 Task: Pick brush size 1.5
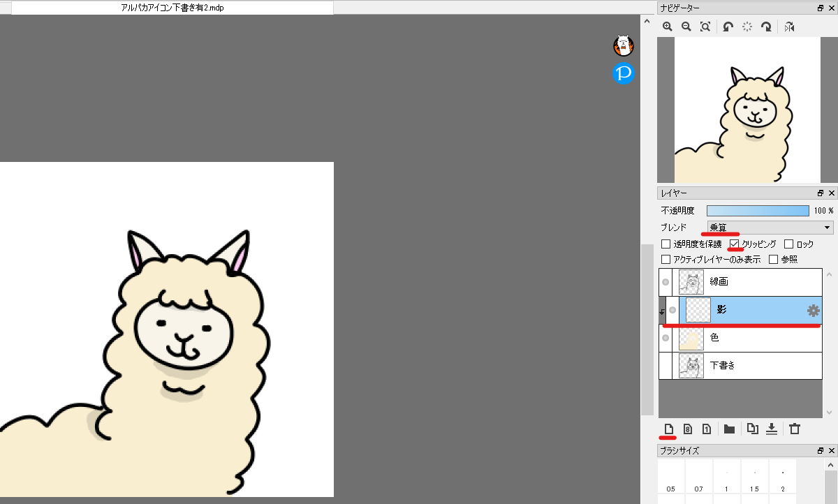(x=754, y=475)
